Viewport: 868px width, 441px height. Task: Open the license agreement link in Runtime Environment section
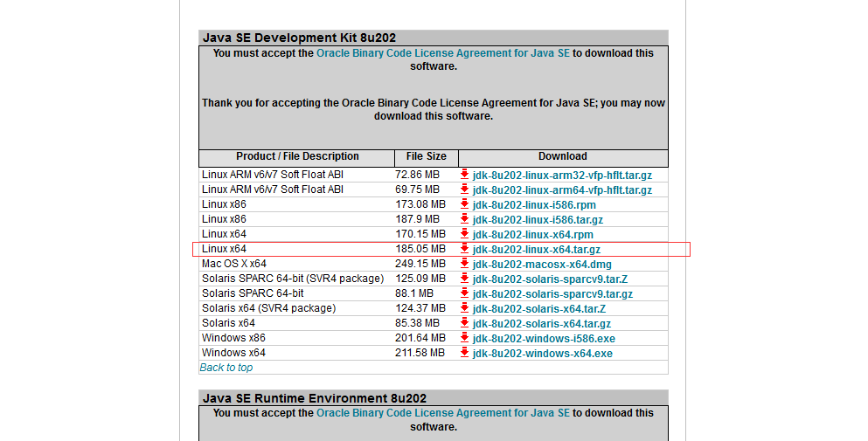pos(443,413)
